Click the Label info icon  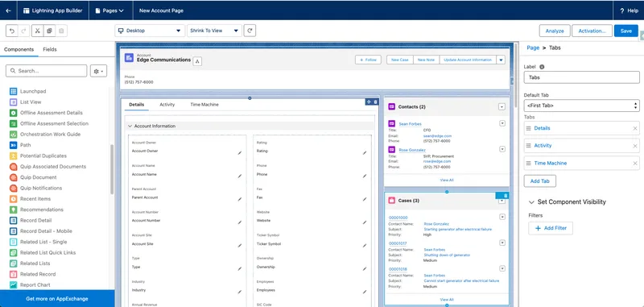click(x=542, y=67)
